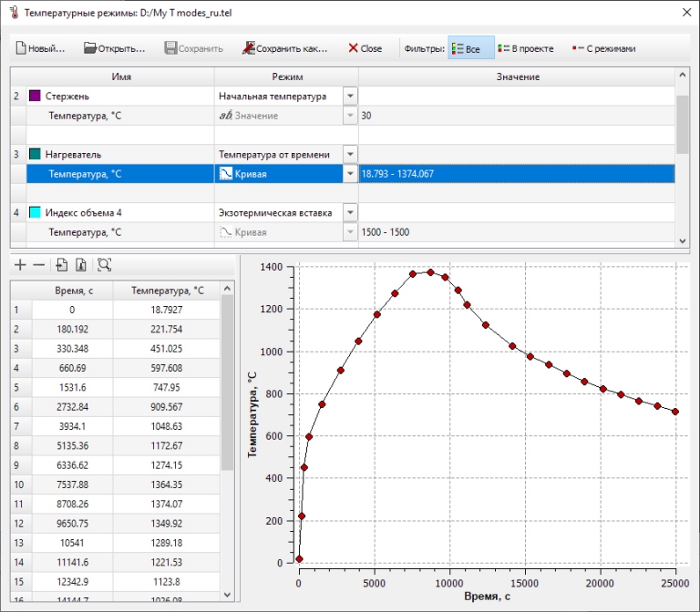The height and width of the screenshot is (612, 700).
Task: Click the import curve data icon
Action: [x=61, y=265]
